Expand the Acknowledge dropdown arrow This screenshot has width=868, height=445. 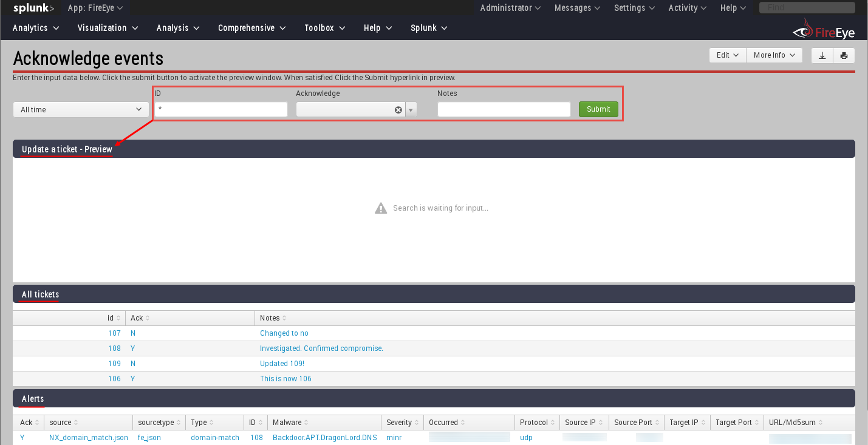click(411, 109)
